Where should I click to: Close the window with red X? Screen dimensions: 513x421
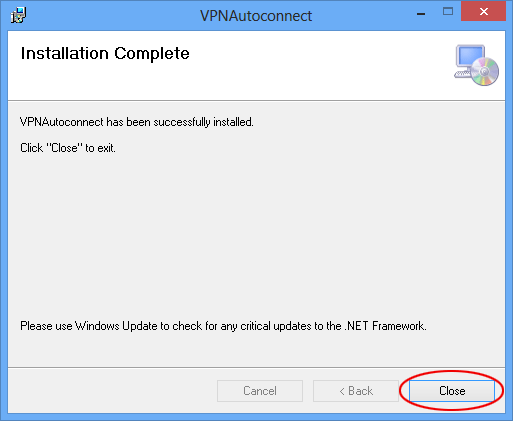(x=483, y=12)
